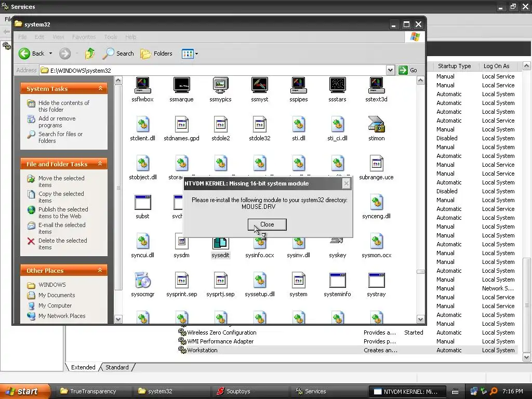Select the stdole2 file icon

[x=220, y=124]
